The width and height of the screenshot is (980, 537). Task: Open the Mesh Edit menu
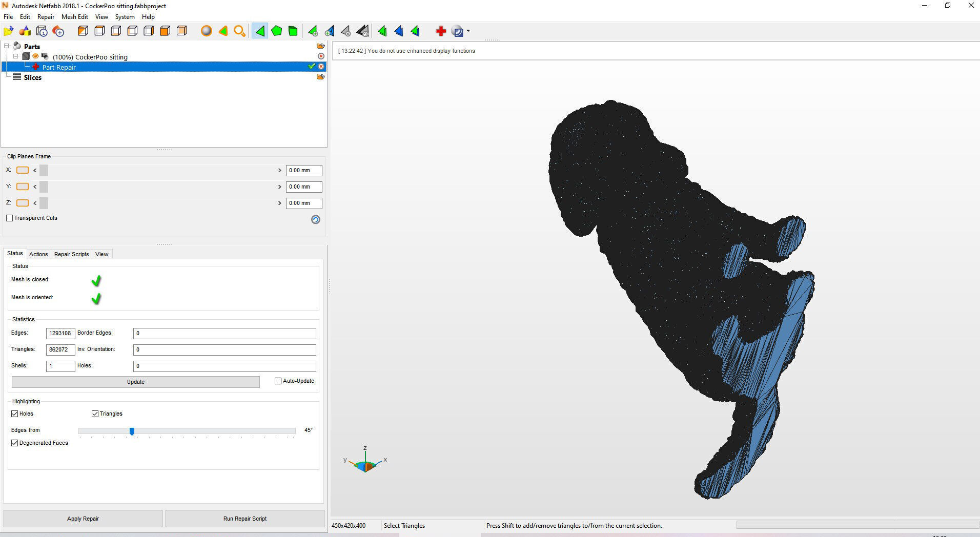(x=75, y=17)
